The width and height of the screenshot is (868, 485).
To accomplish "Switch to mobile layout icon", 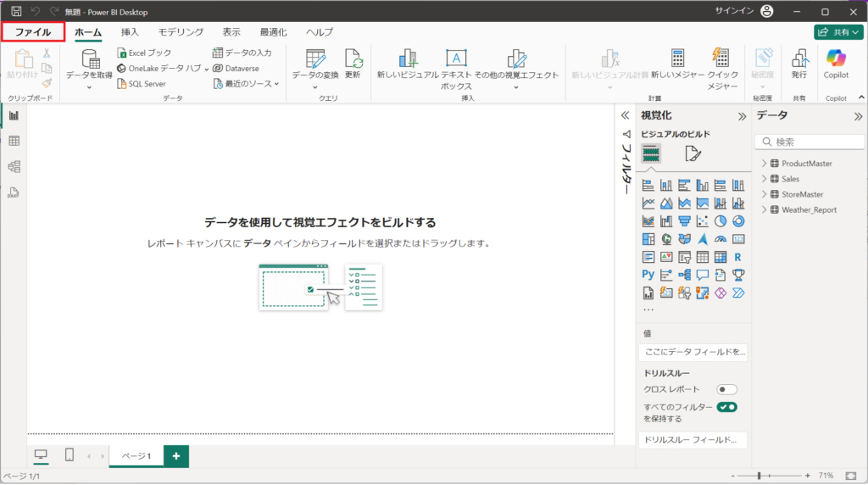I will (x=70, y=455).
